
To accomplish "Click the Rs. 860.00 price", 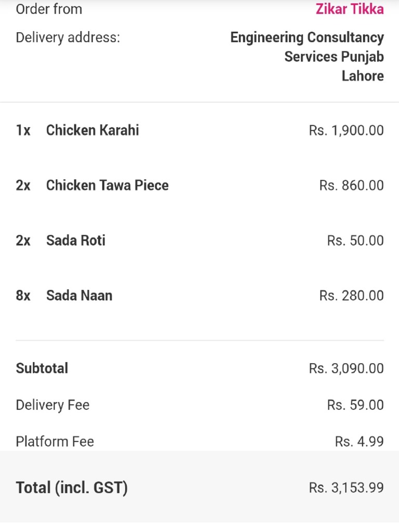I will [x=351, y=185].
